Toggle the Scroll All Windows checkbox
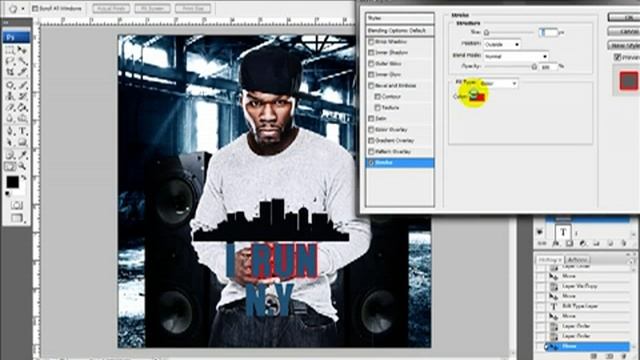640x360 pixels. 35,8
